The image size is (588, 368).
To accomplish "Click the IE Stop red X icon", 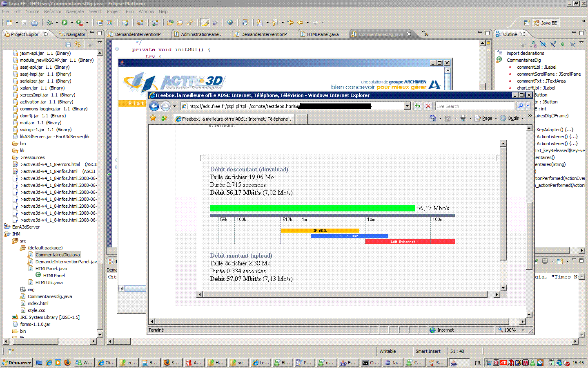I will [x=428, y=106].
